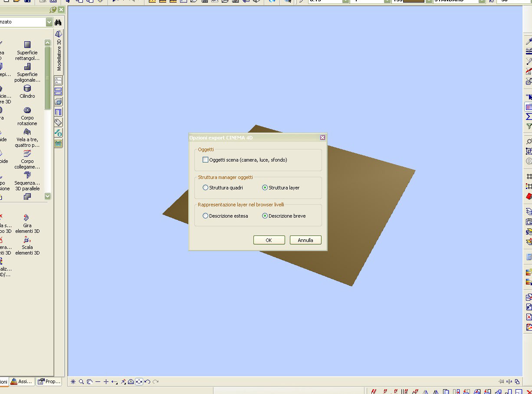Click the binoculars find icon
532x394 pixels.
click(58, 22)
